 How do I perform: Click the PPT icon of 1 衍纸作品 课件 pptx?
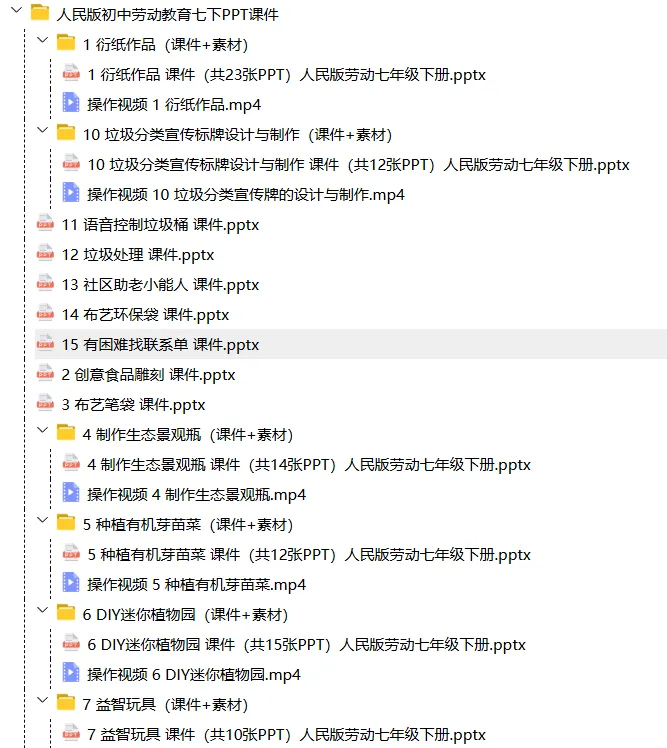click(x=71, y=73)
